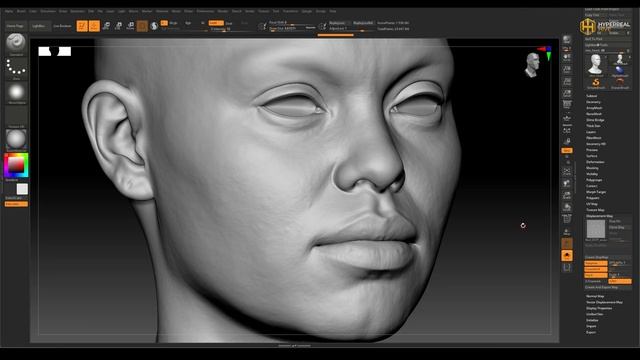Expand the Masking subpalette

click(592, 168)
